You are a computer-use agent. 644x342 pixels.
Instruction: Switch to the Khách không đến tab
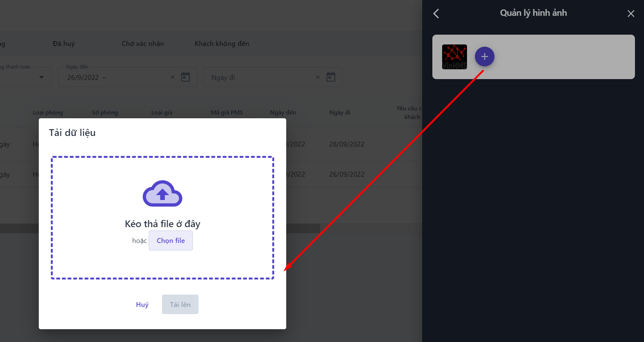[222, 44]
